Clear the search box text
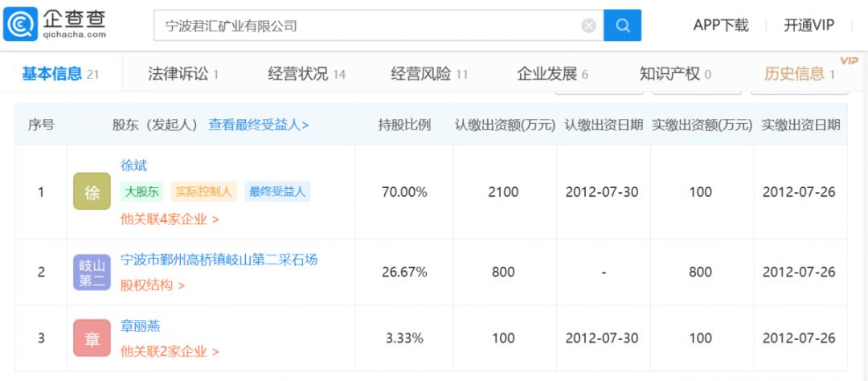The image size is (868, 381). 588,26
